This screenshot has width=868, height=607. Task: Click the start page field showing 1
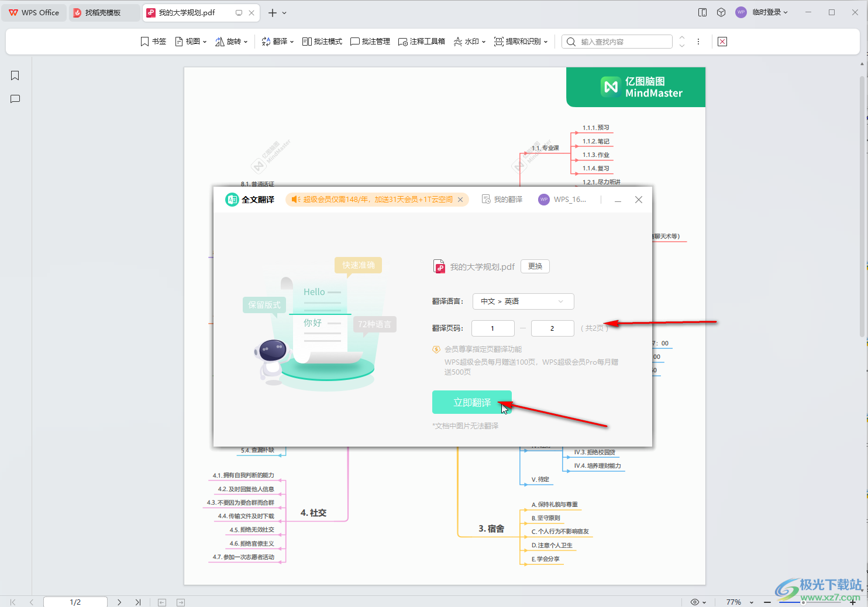(x=493, y=328)
